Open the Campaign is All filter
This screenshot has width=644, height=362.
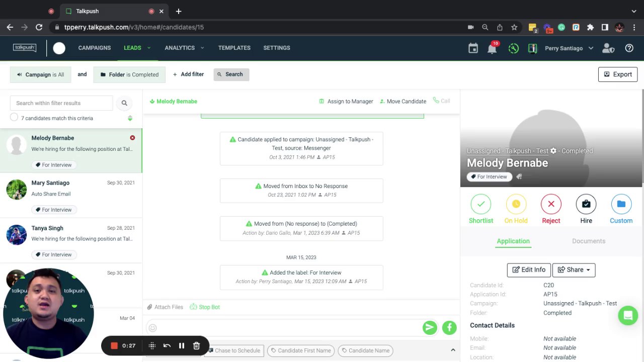click(40, 74)
